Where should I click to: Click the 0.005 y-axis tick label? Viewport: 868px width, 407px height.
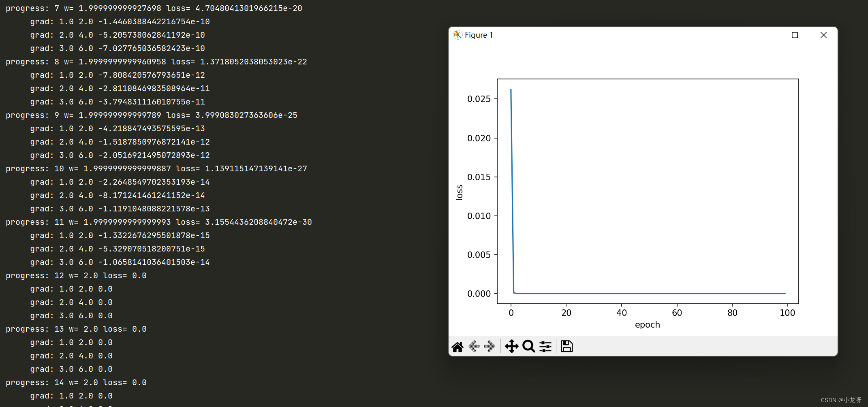479,255
